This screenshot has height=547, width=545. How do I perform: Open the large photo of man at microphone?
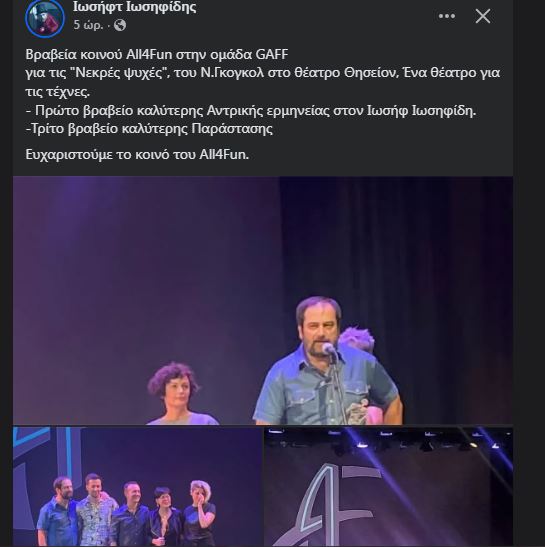pyautogui.click(x=263, y=300)
